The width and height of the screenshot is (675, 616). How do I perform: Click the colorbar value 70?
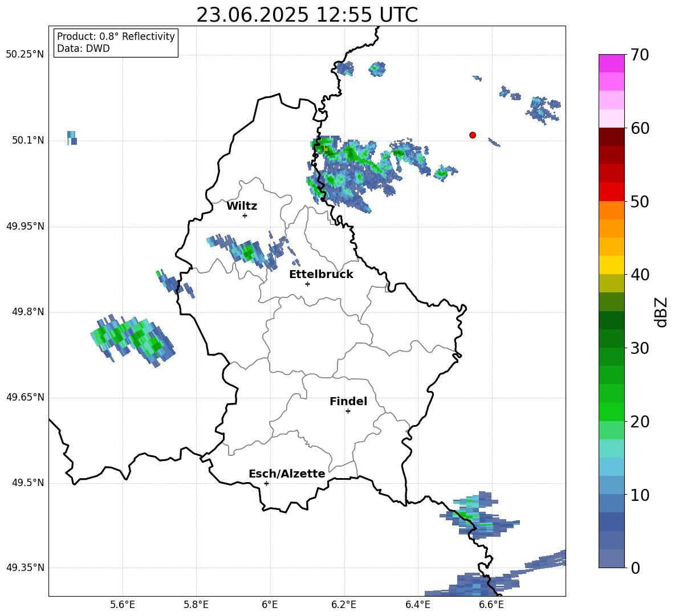point(640,55)
